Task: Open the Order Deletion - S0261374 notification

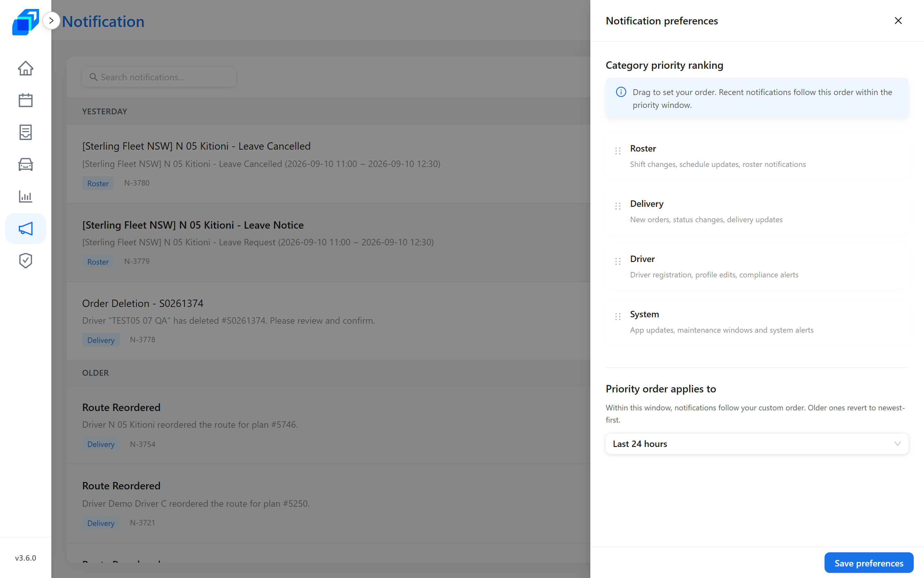Action: pyautogui.click(x=328, y=320)
